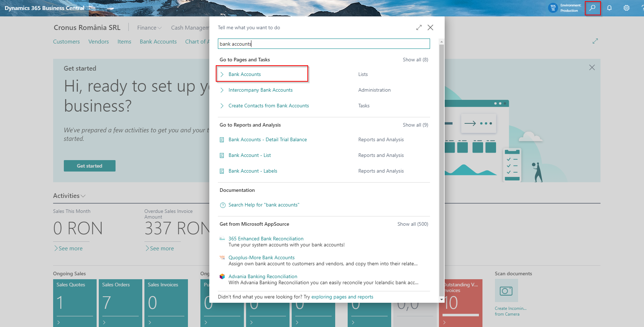The image size is (644, 327).
Task: Open Bank Account - Labels report
Action: point(253,171)
